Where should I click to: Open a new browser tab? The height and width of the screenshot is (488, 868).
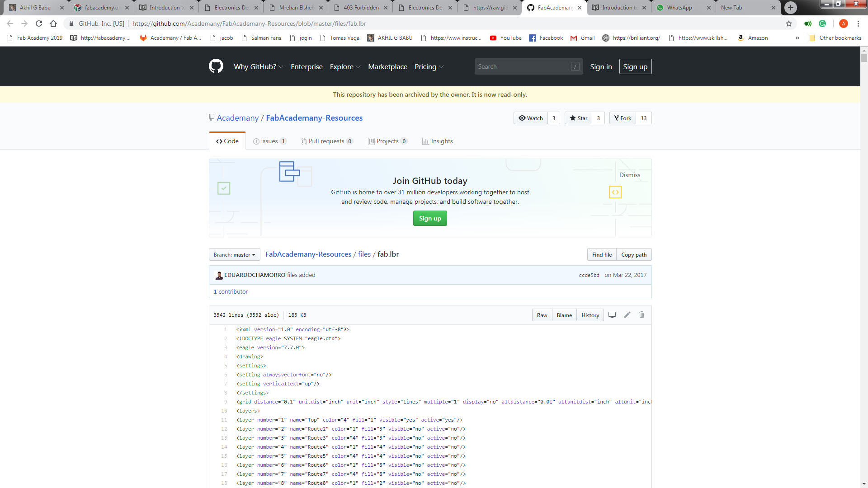pyautogui.click(x=790, y=8)
